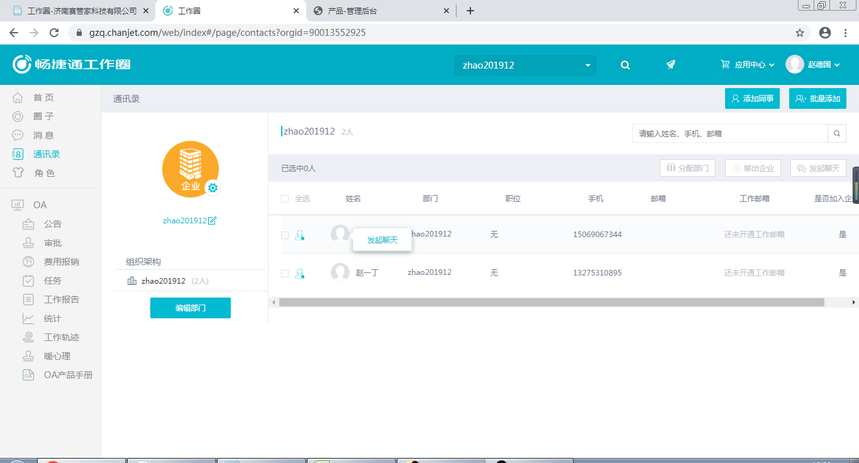Click the horizontal table scrollbar
The image size is (859, 463).
click(552, 302)
